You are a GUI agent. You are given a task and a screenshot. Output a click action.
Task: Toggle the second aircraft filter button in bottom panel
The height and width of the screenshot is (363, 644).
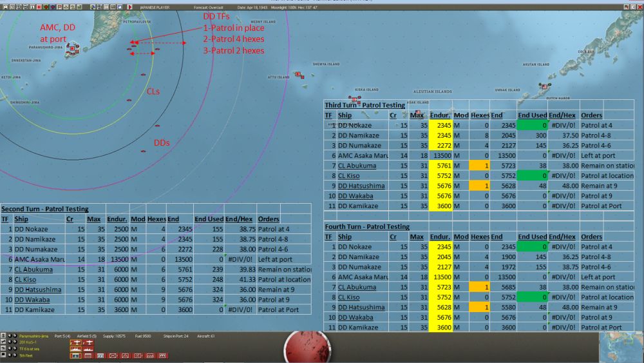89,343
